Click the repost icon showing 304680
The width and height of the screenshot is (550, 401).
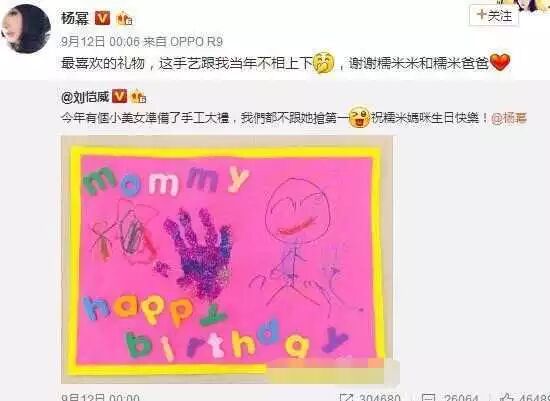[348, 397]
